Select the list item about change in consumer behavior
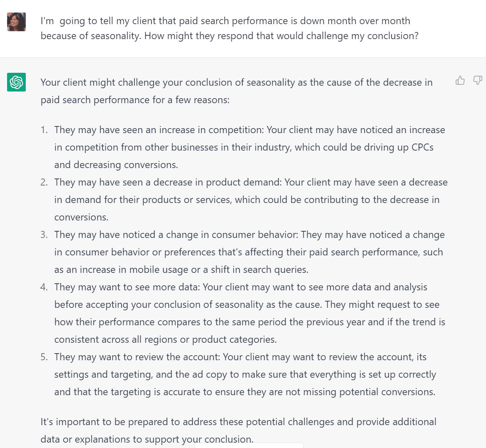Image resolution: width=486 pixels, height=448 pixels. pos(249,252)
